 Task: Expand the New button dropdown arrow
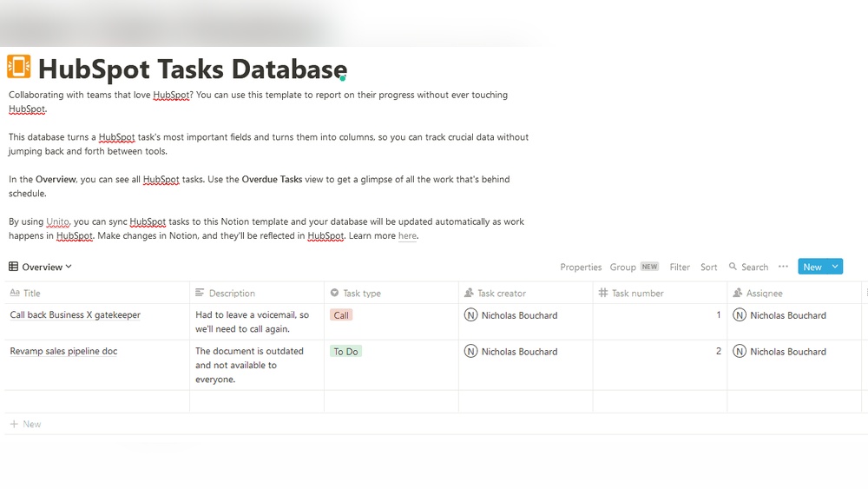coord(835,267)
